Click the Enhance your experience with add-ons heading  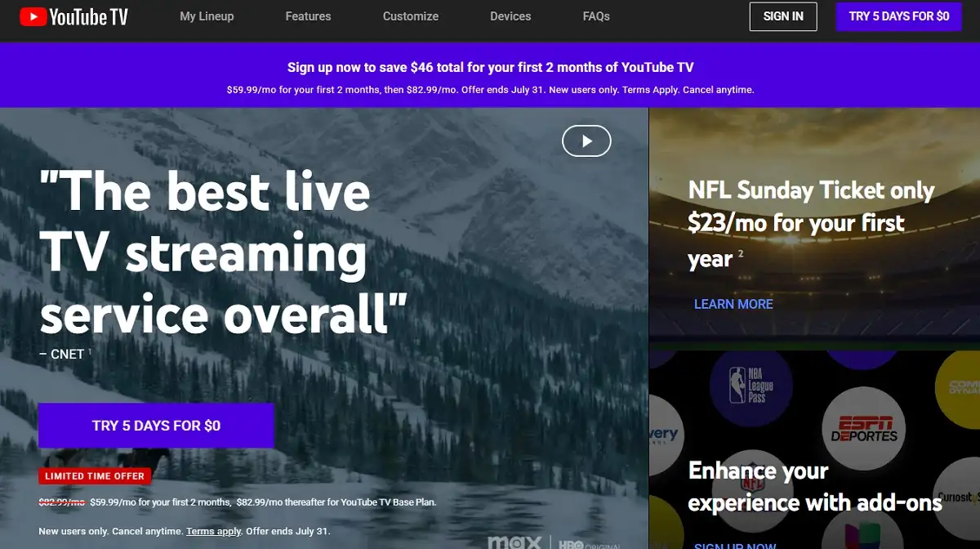814,486
